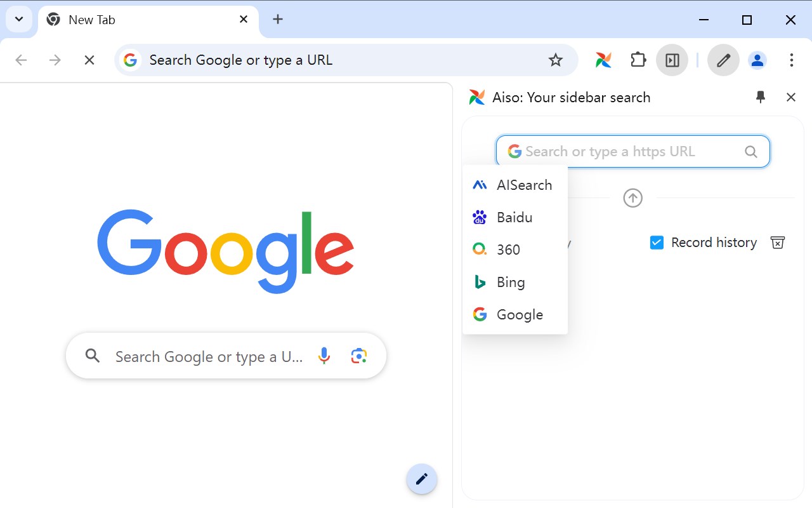Click the Aiso extension icon in toolbar
This screenshot has height=508, width=812.
point(603,60)
